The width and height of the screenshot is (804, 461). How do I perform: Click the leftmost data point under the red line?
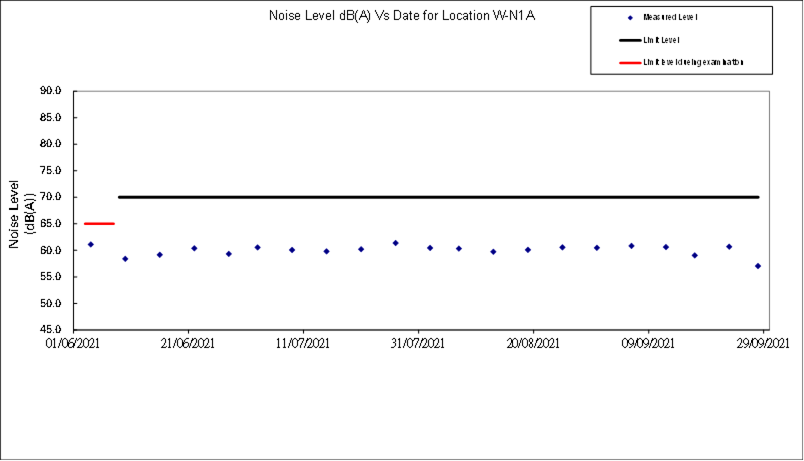pyautogui.click(x=91, y=244)
